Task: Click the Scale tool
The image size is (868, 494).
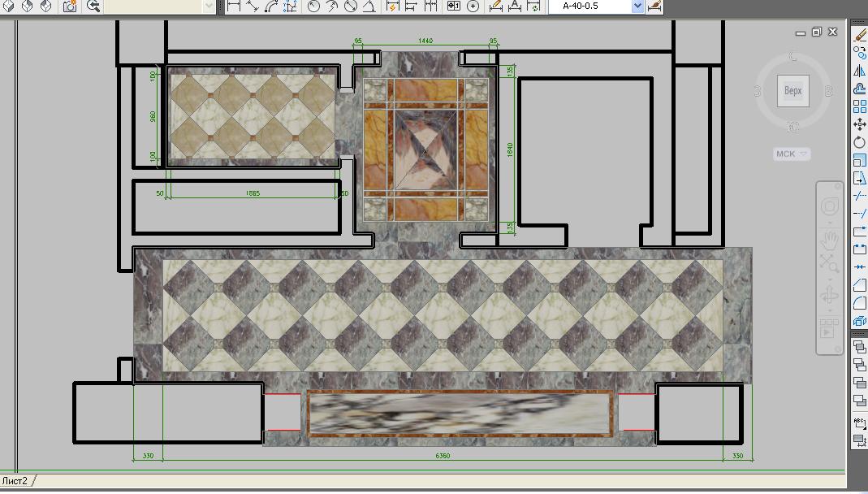Action: 859,160
